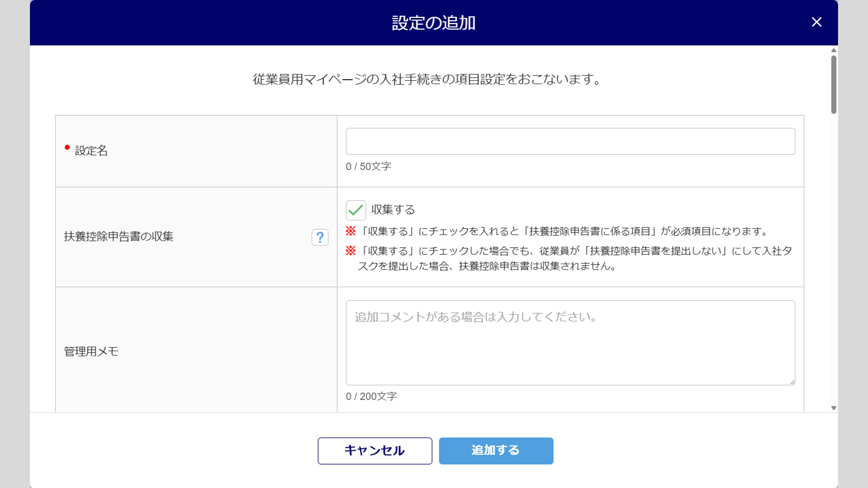Click the 0 / 200文字 counter
The width and height of the screenshot is (868, 488).
coord(371,396)
